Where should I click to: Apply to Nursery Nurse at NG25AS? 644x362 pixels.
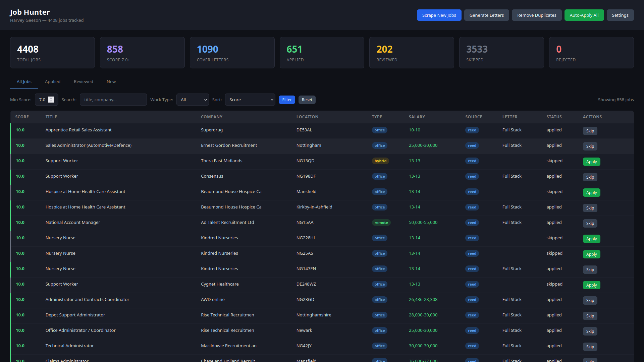coord(591,254)
